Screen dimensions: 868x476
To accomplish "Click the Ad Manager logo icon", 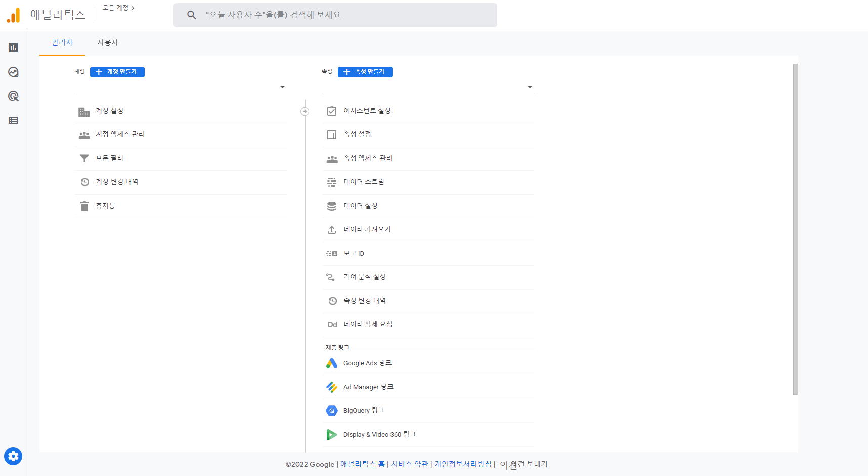I will tap(332, 387).
